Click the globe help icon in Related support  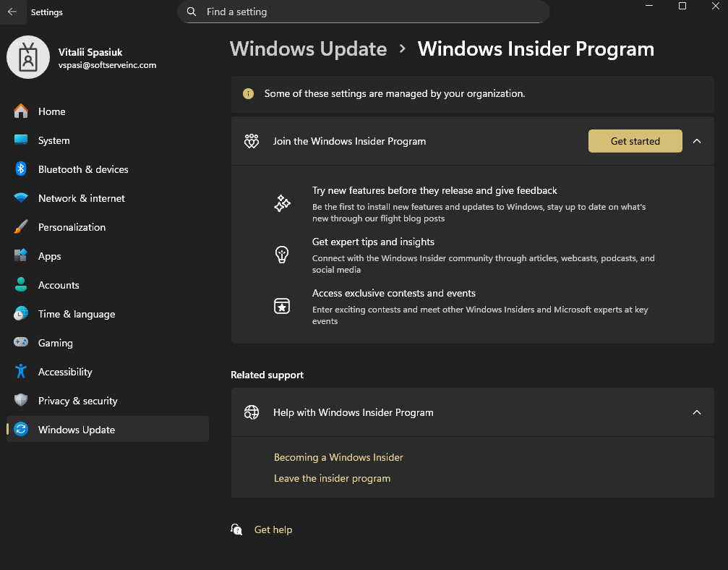(x=251, y=412)
